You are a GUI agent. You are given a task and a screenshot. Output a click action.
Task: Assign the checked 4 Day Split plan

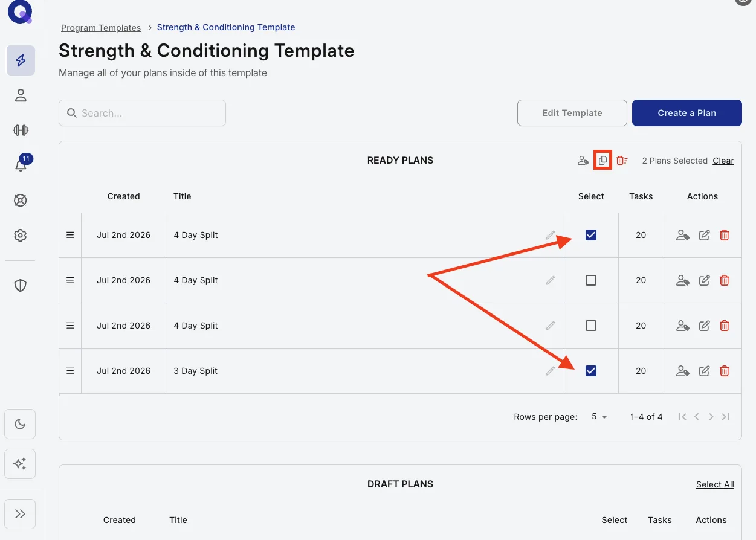(682, 235)
